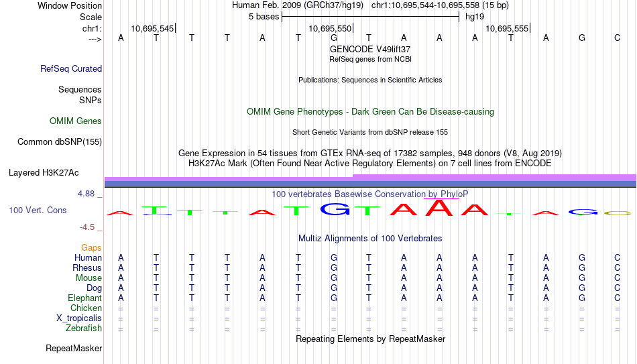Image resolution: width=637 pixels, height=364 pixels.
Task: Click the Common dbSNP(155) track label
Action: pyautogui.click(x=60, y=142)
